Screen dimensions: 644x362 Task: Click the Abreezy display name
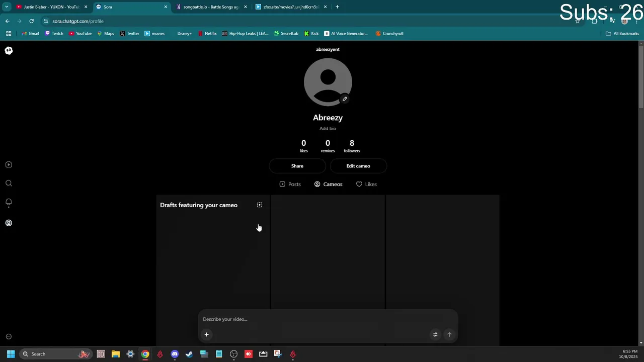(328, 118)
